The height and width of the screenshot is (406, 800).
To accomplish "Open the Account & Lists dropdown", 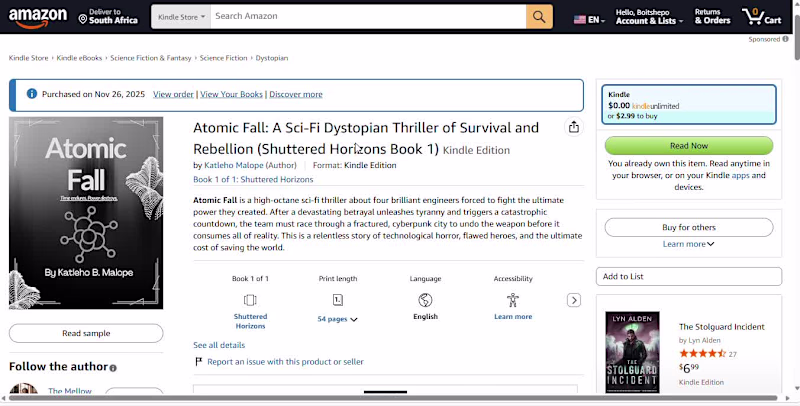I will tap(649, 17).
